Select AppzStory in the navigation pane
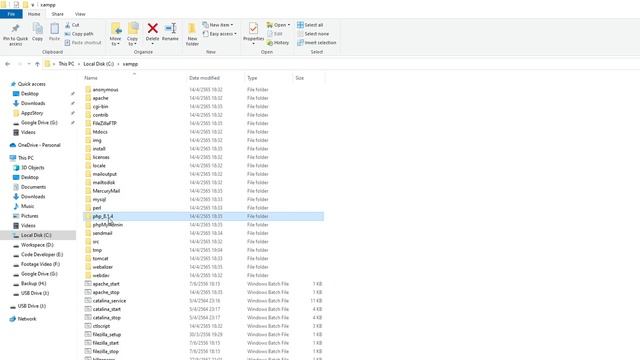This screenshot has height=360, width=640. [x=32, y=113]
